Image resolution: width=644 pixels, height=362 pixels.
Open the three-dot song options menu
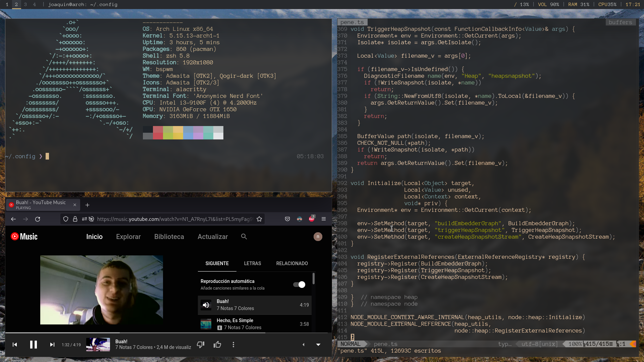[x=233, y=345]
